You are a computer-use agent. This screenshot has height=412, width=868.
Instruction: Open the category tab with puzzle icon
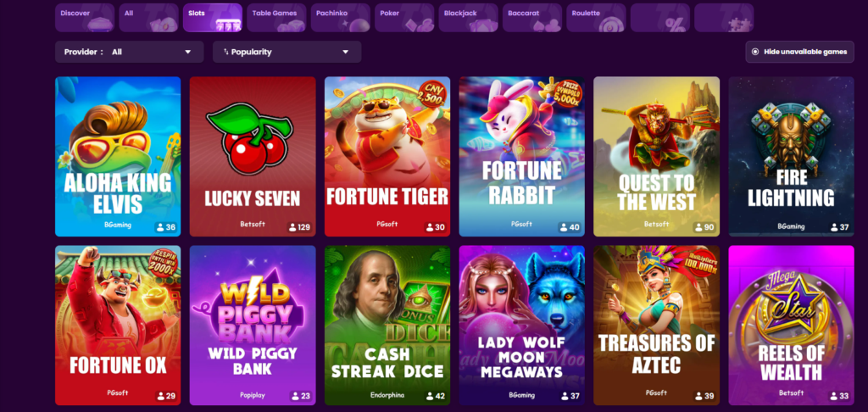coord(724,18)
